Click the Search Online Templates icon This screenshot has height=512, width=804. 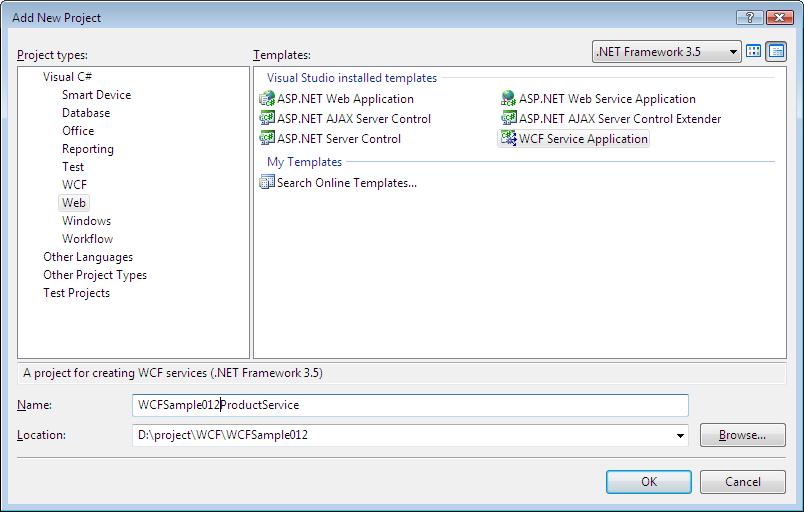tap(267, 182)
